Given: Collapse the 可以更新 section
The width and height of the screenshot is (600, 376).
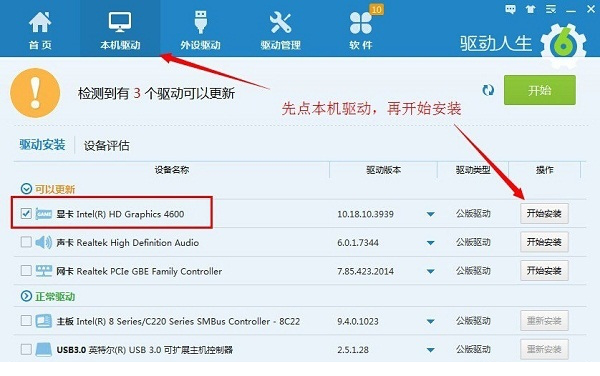Looking at the screenshot, I should (26, 189).
